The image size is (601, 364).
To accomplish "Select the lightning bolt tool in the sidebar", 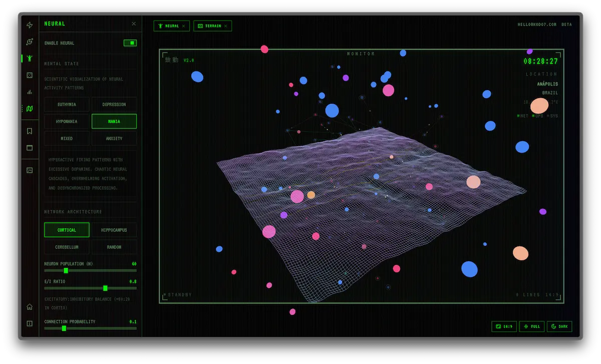I will (x=29, y=25).
